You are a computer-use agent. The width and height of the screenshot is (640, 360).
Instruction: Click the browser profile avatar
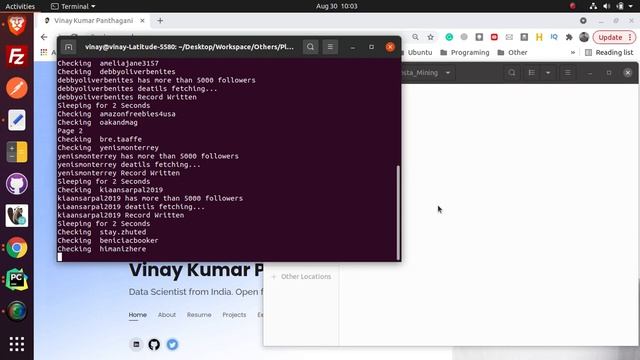584,37
